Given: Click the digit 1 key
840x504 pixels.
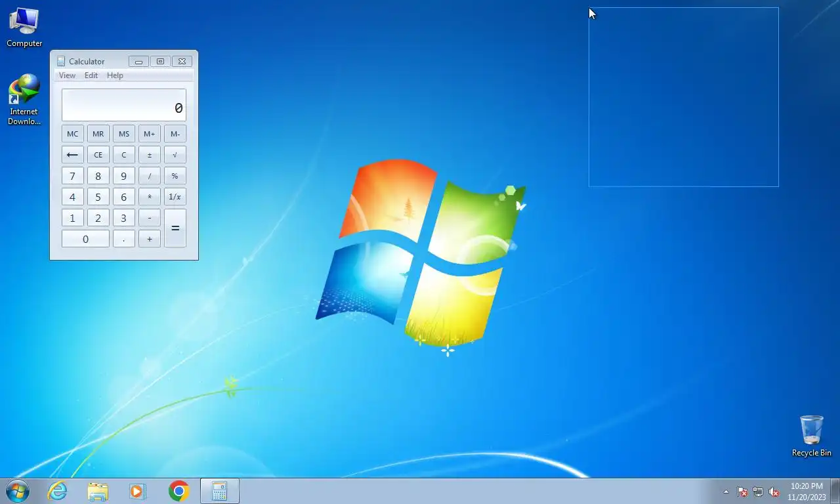Looking at the screenshot, I should 73,218.
